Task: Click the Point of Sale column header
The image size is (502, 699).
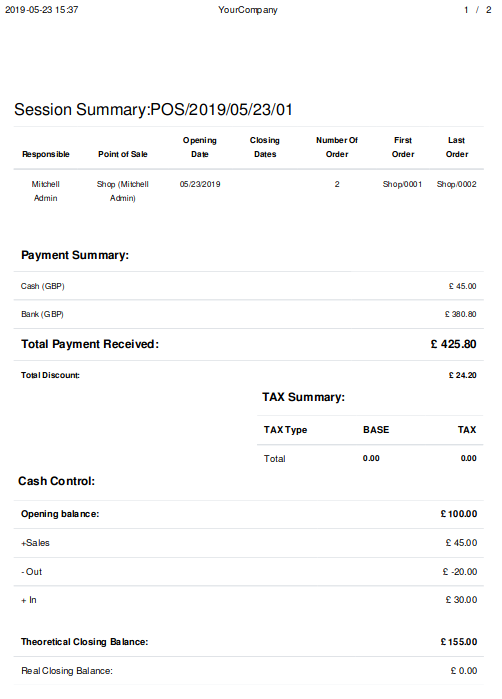Action: tap(123, 154)
